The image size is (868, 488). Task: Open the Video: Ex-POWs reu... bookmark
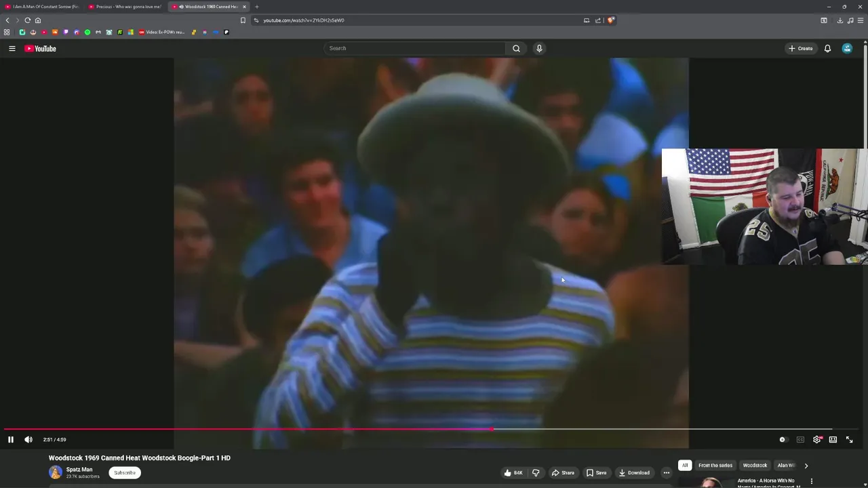pyautogui.click(x=161, y=32)
